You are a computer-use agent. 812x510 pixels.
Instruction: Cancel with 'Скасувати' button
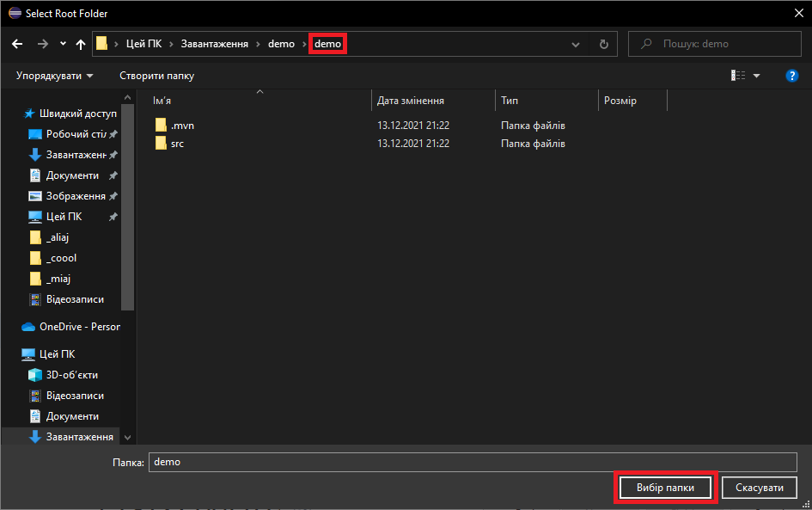760,488
